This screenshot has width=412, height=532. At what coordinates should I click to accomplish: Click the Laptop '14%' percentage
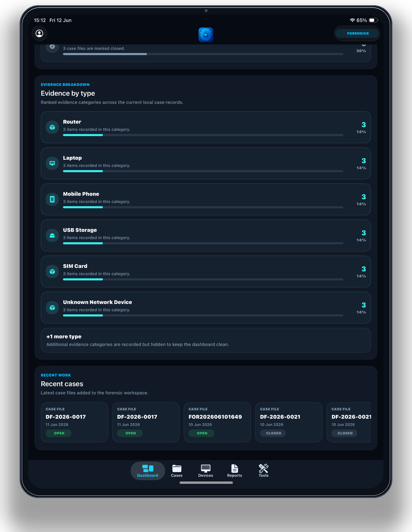point(361,168)
